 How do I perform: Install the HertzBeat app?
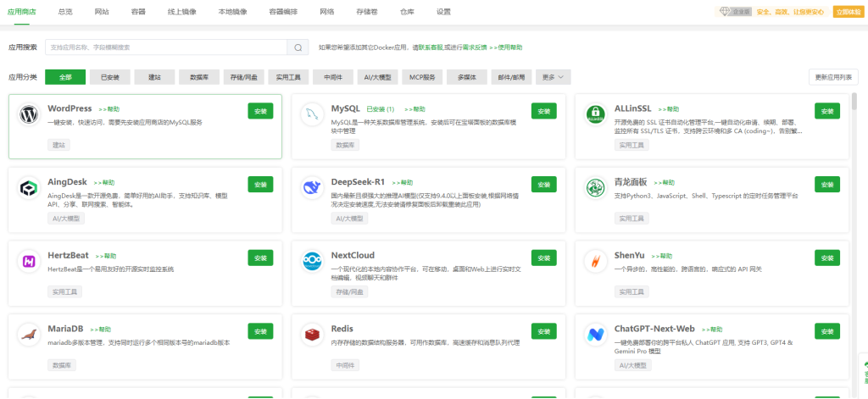[260, 258]
